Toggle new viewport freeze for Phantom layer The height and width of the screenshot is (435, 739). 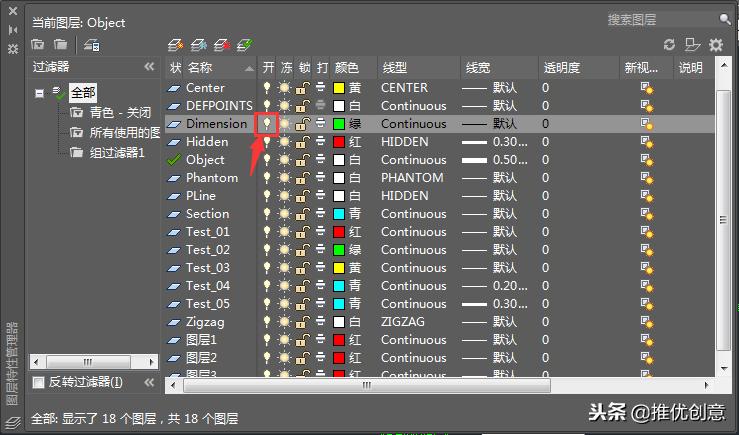(x=647, y=178)
